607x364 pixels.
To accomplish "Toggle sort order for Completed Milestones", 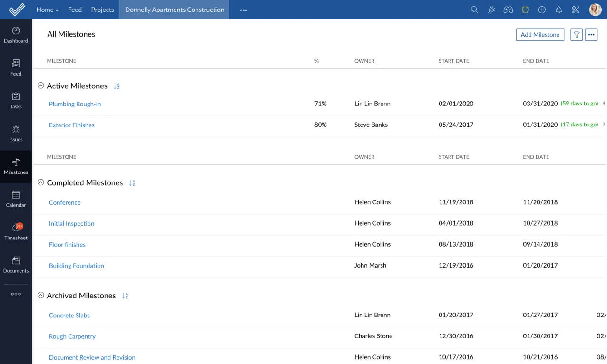I will click(132, 183).
